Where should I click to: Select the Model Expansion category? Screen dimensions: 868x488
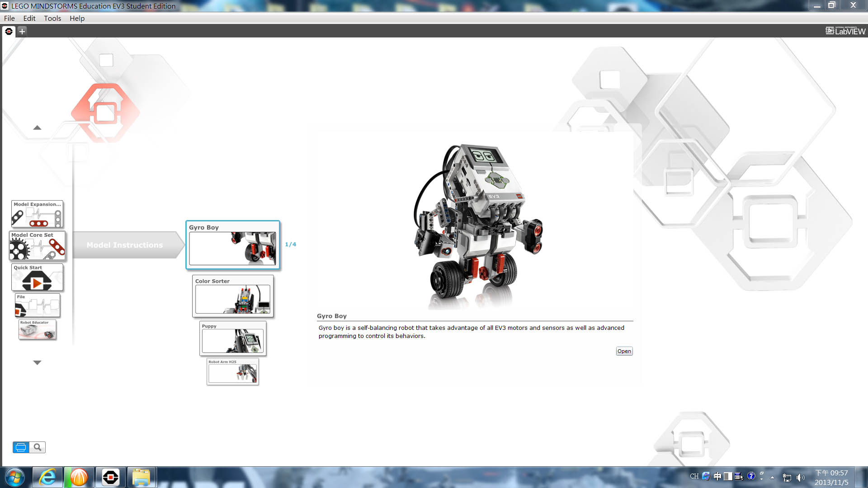click(37, 214)
